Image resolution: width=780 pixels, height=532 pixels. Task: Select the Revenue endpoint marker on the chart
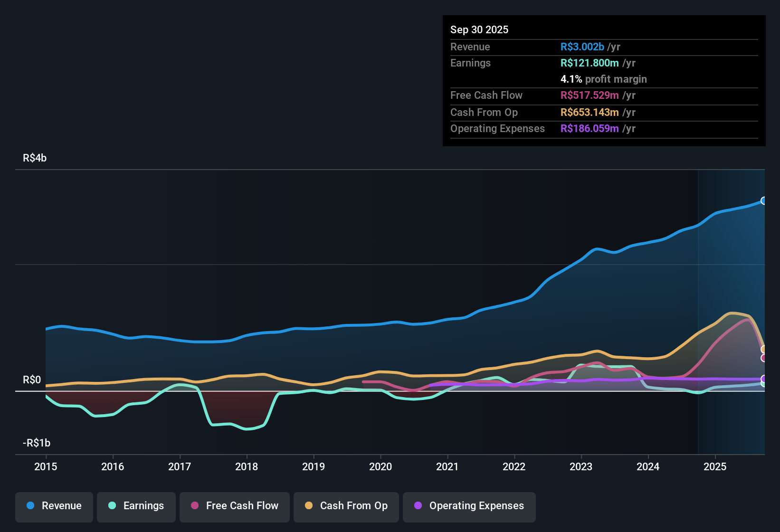click(x=763, y=200)
